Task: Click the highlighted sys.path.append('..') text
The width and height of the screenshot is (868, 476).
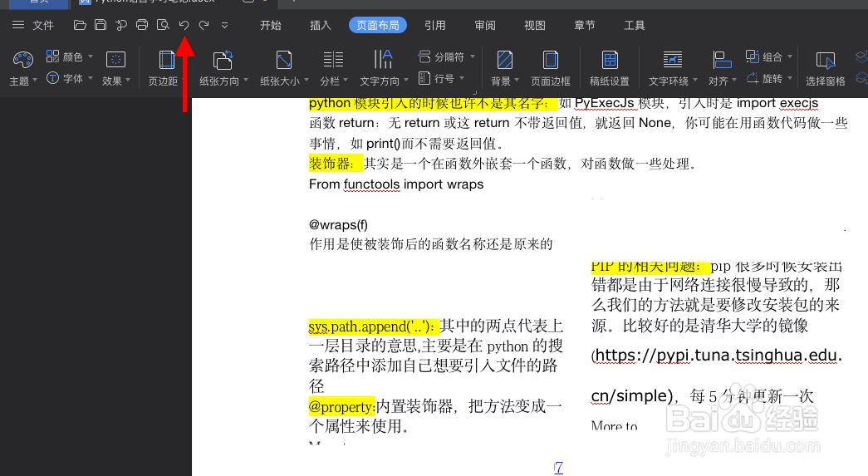Action: 373,326
